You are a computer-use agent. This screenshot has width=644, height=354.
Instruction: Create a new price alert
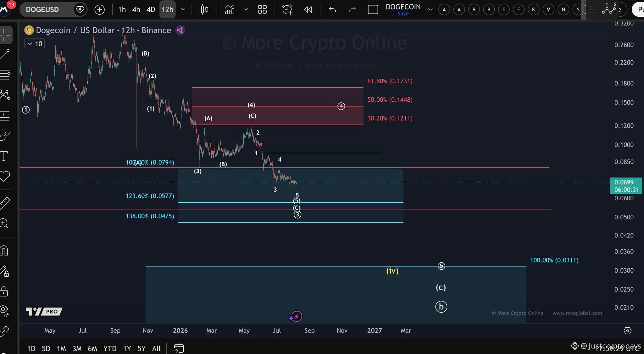287,10
